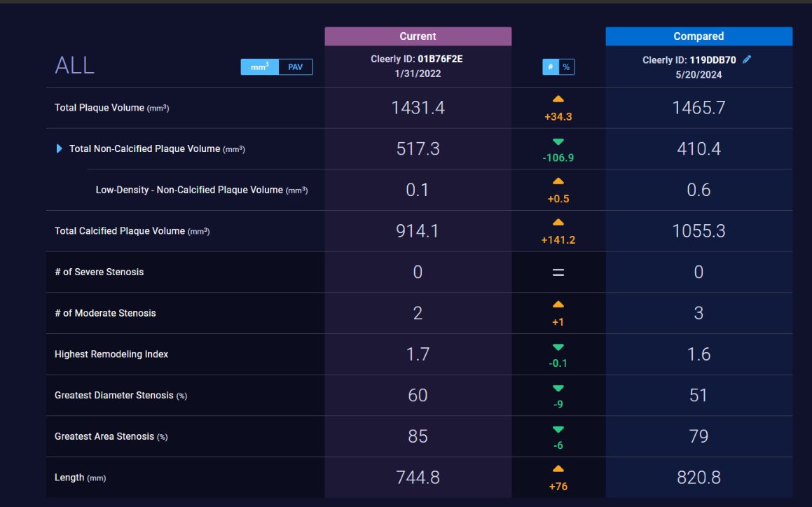Screen dimensions: 812x507
Task: Click the +1 difference value
Action: (x=558, y=322)
